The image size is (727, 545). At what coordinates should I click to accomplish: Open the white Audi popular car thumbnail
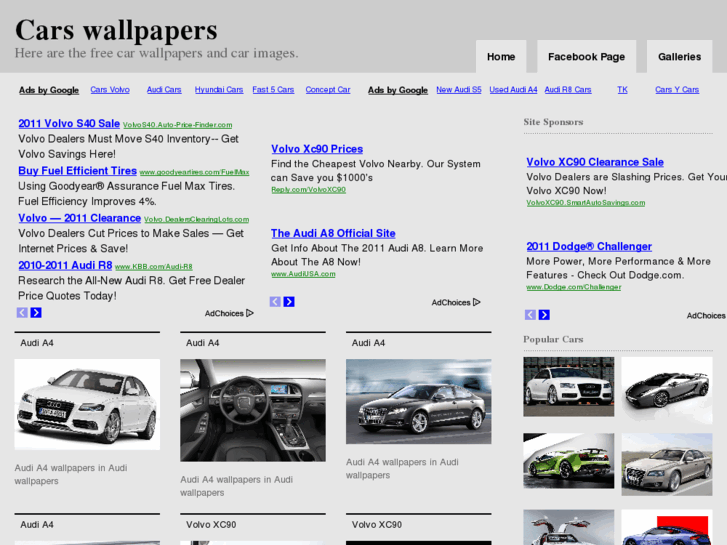569,387
